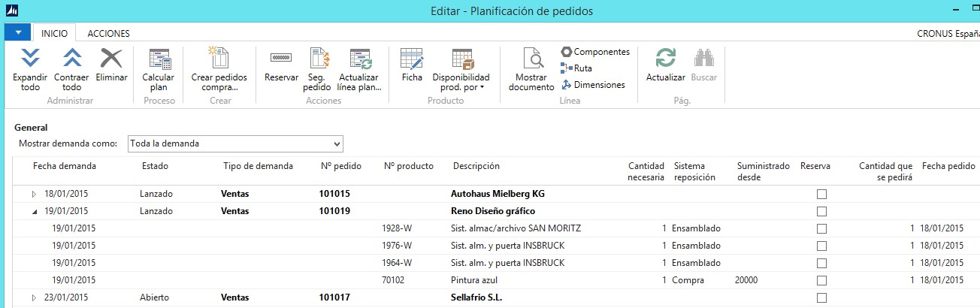Click Suministrado desde value 20000
This screenshot has width=980, height=308.
[749, 280]
